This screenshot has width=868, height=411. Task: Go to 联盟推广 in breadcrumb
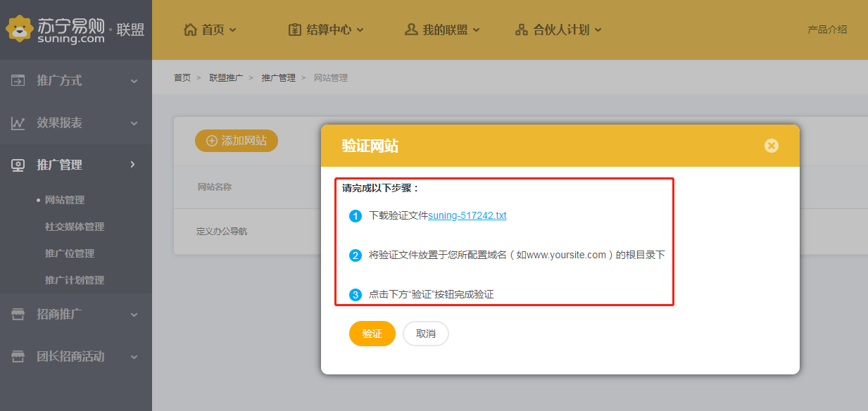[x=226, y=77]
